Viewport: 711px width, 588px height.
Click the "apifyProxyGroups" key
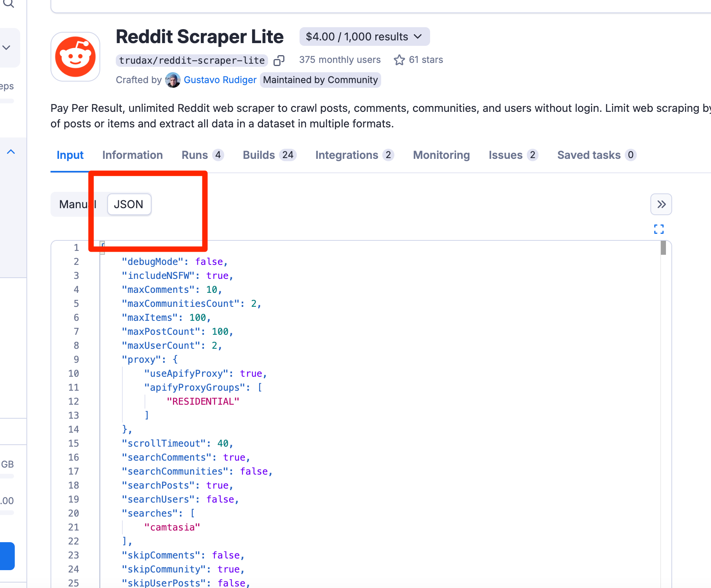pyautogui.click(x=194, y=388)
